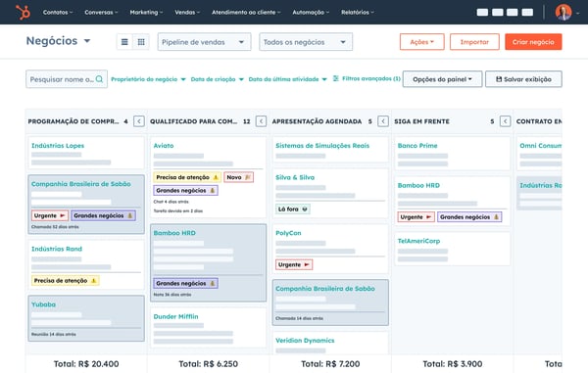Open the Marketing menu
This screenshot has height=373, width=588.
tap(146, 13)
